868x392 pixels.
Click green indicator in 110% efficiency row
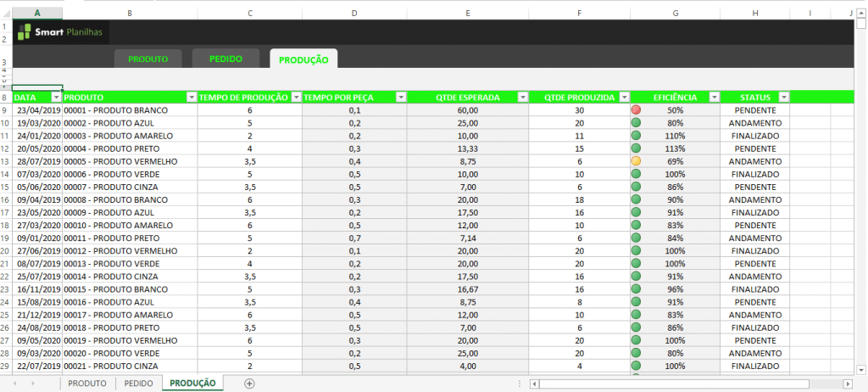pos(636,136)
